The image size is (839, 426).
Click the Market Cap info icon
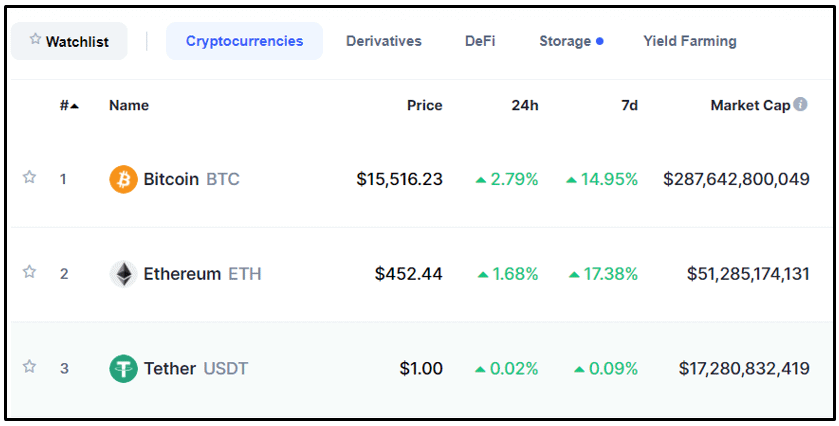[x=800, y=104]
